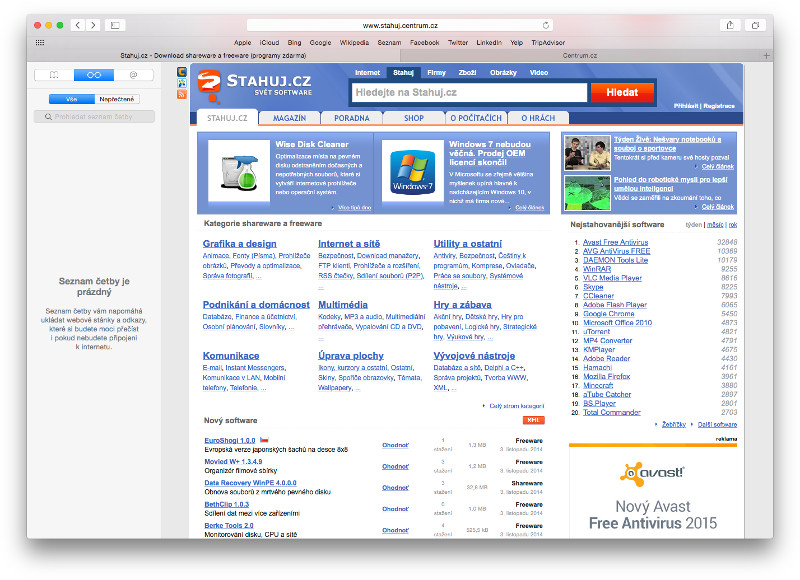Open Avast Free Antivirus in top list

615,242
